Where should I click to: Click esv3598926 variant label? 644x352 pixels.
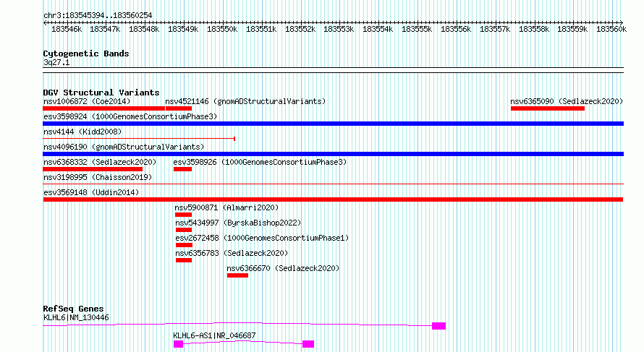[x=260, y=162]
